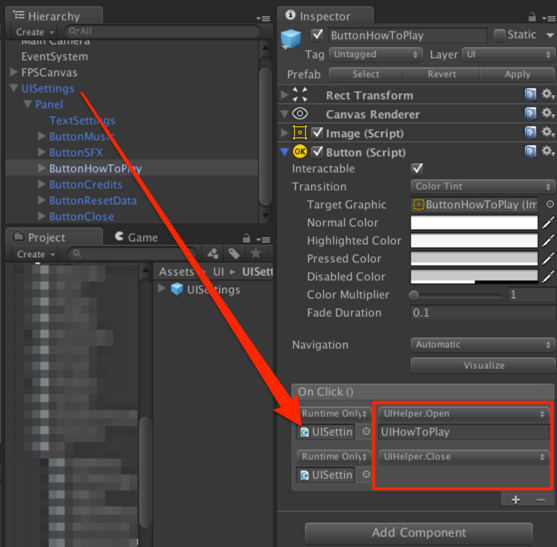Image resolution: width=557 pixels, height=547 pixels.
Task: Open Target Graphic object picker circle
Action: (550, 204)
